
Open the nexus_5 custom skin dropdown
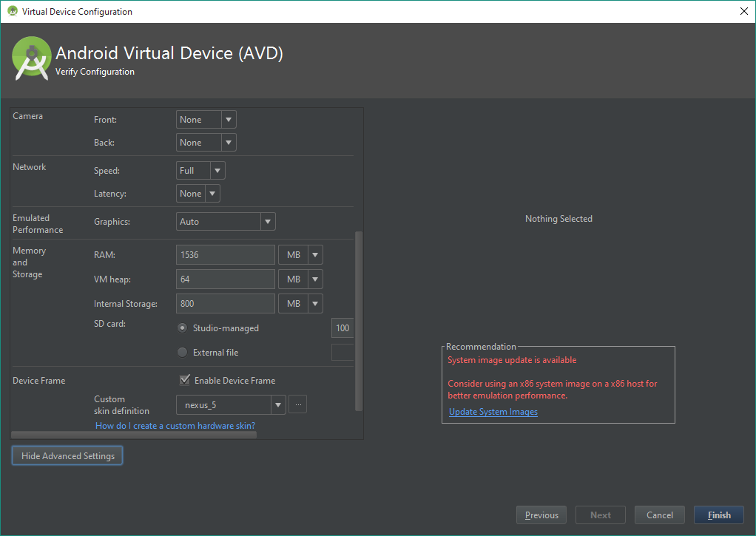point(231,405)
